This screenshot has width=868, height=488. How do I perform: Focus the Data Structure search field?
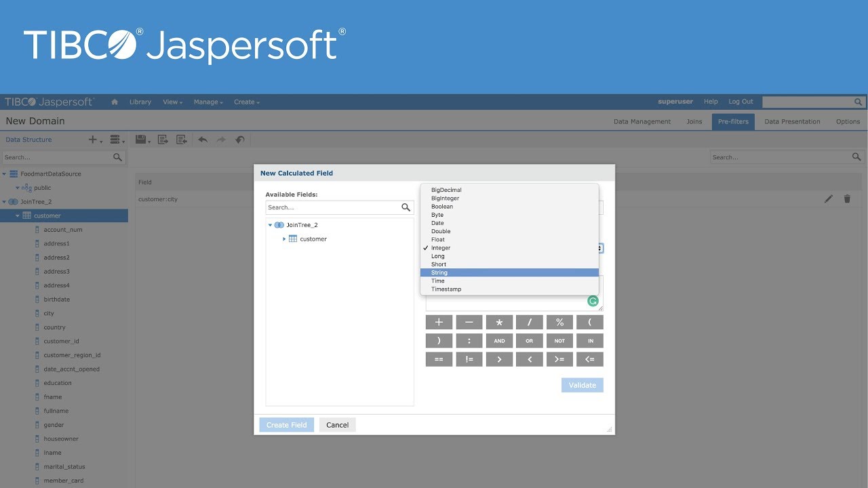pyautogui.click(x=57, y=157)
